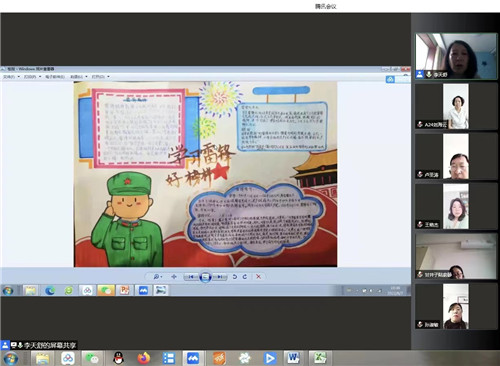The height and width of the screenshot is (366, 500).
Task: Open the Burn menu in photo viewer
Action: [79, 77]
